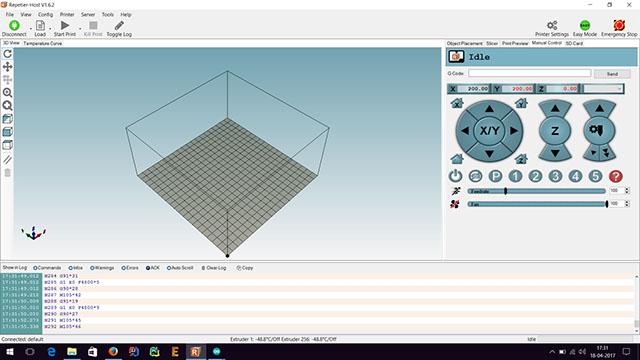Extrude filament slowly with small down arrow
Screen dimensions: 640x360
(x=594, y=153)
